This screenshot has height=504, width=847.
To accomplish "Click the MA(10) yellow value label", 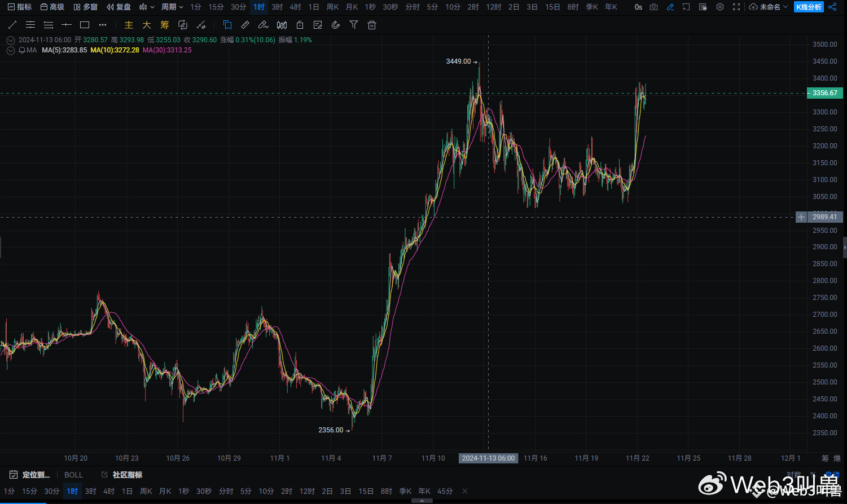I will 115,50.
